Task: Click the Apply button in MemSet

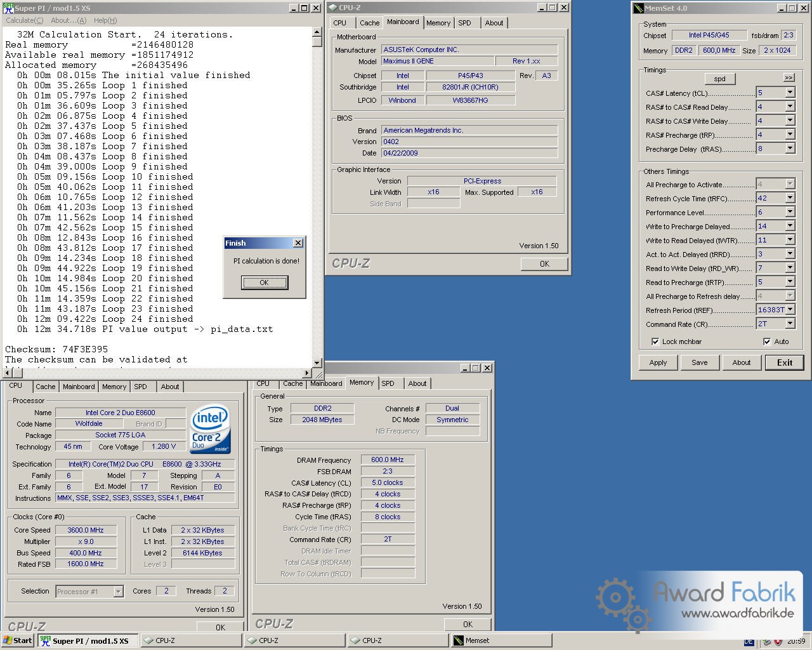Action: [658, 362]
